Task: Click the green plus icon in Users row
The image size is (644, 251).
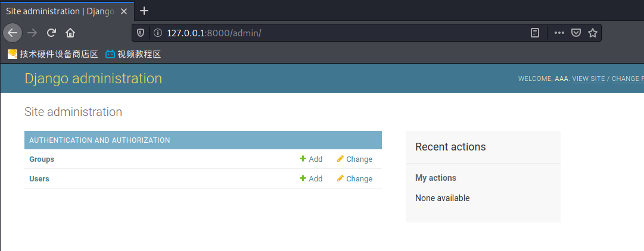Action: [303, 178]
